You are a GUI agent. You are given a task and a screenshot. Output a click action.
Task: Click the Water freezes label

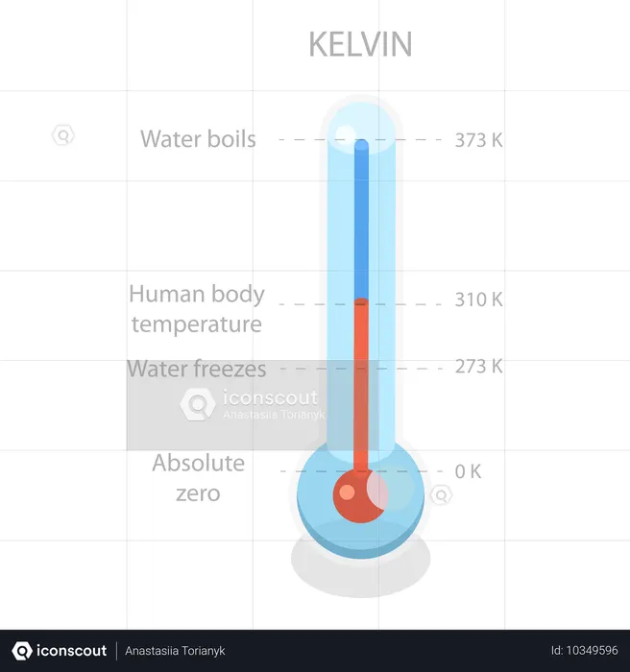click(x=197, y=369)
